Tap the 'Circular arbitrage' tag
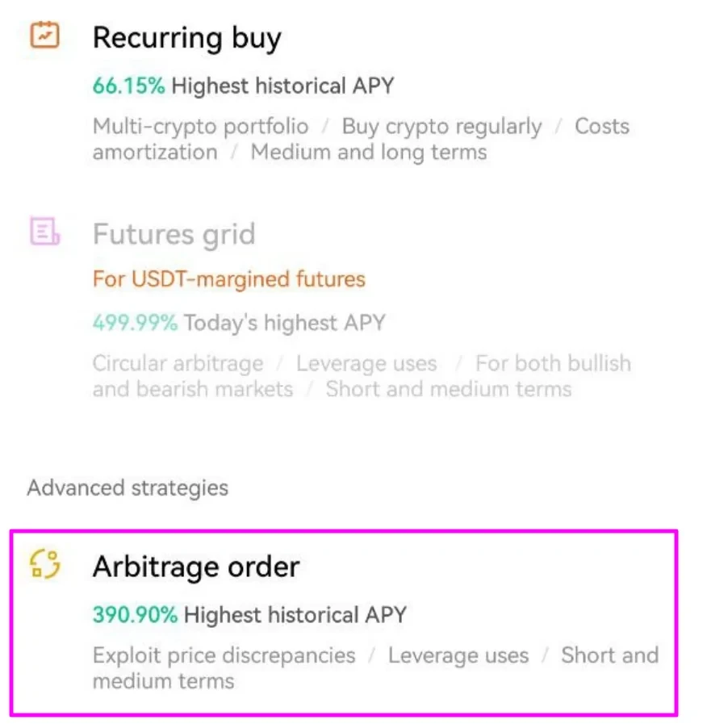Viewport: 711px width, 728px height. pos(178,363)
